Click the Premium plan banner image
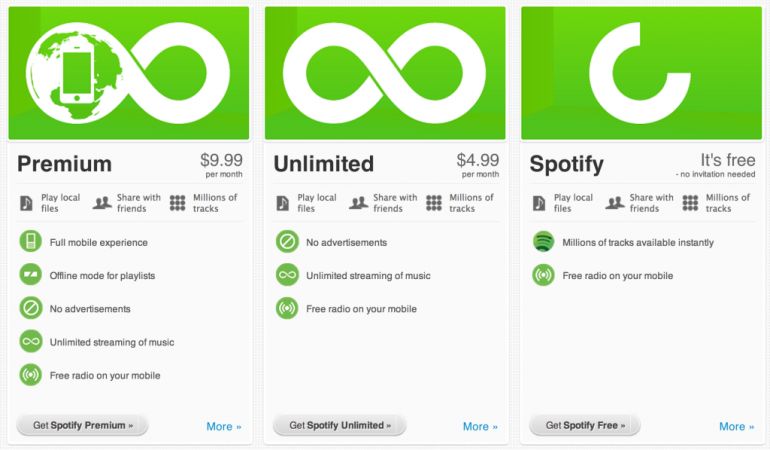 click(128, 72)
